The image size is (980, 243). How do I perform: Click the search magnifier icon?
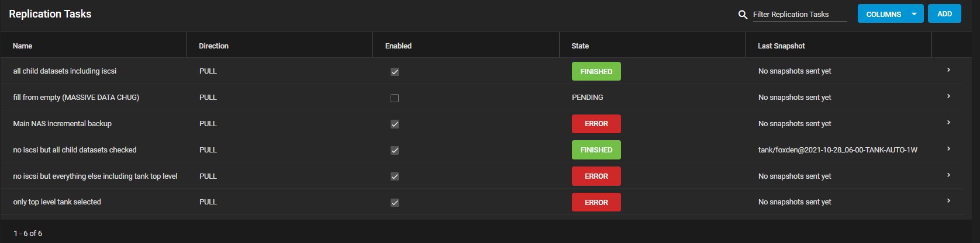(x=743, y=15)
